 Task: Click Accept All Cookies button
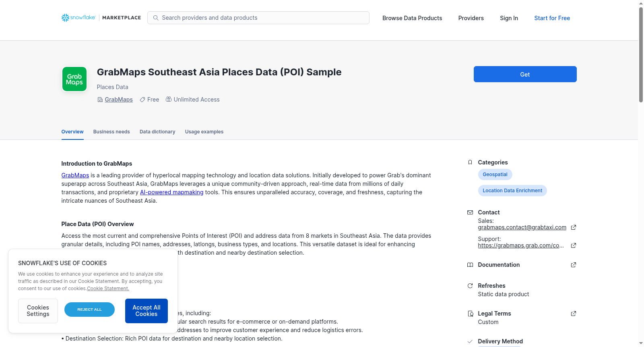[x=147, y=311]
